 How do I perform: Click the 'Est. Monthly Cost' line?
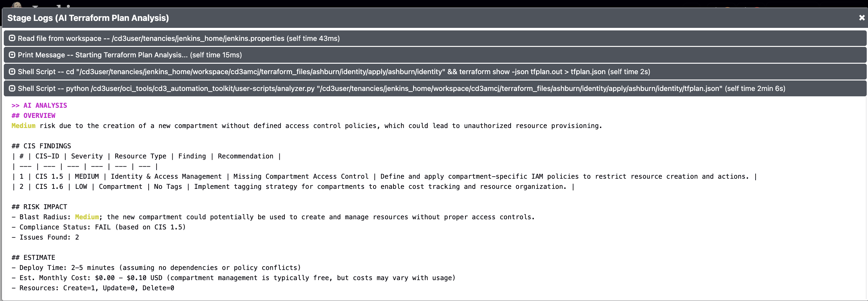pos(233,278)
